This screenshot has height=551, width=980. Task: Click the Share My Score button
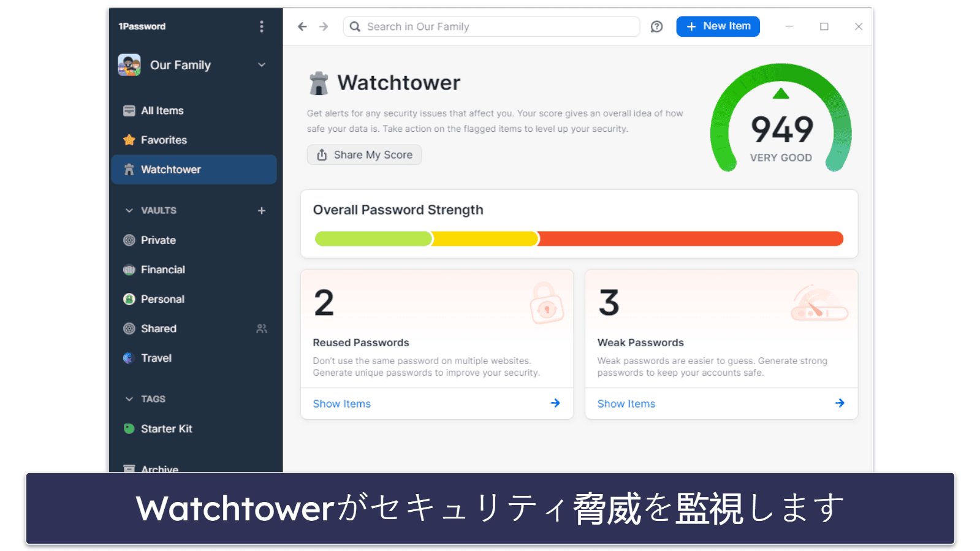point(364,154)
